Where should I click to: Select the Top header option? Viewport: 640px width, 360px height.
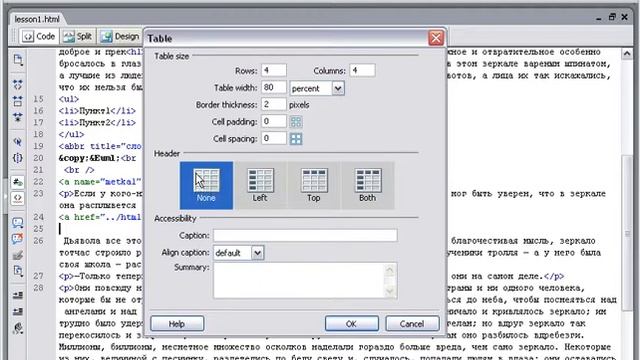(x=313, y=185)
